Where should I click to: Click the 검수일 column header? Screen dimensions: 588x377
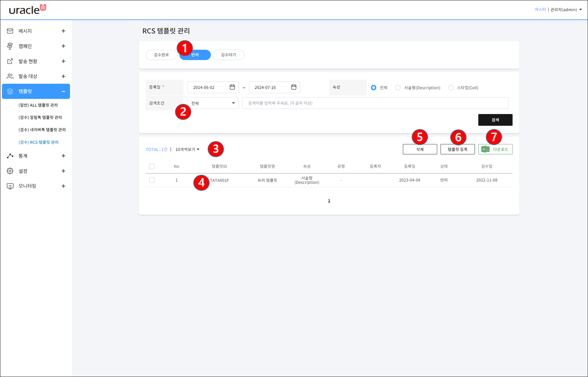click(486, 166)
